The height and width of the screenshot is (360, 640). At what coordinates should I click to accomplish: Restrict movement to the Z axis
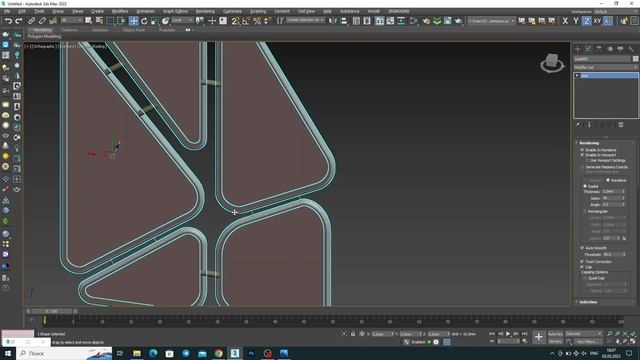(x=586, y=21)
